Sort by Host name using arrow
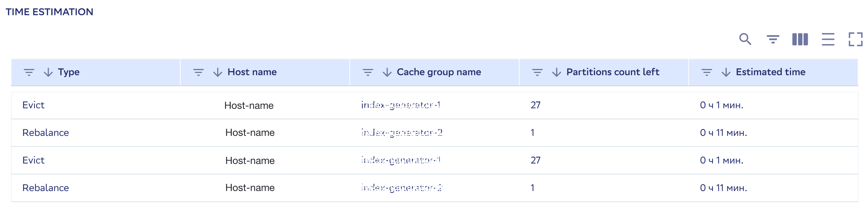The height and width of the screenshot is (207, 868). click(x=218, y=72)
